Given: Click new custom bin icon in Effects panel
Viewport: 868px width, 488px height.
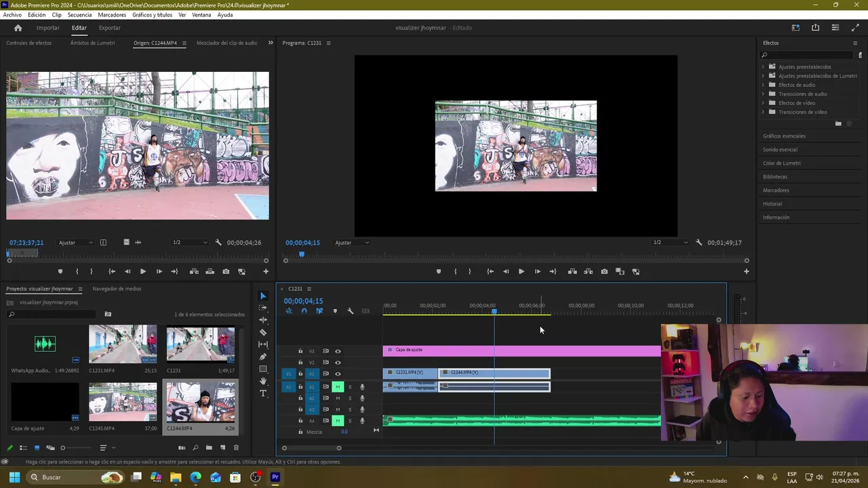Looking at the screenshot, I should click(838, 123).
